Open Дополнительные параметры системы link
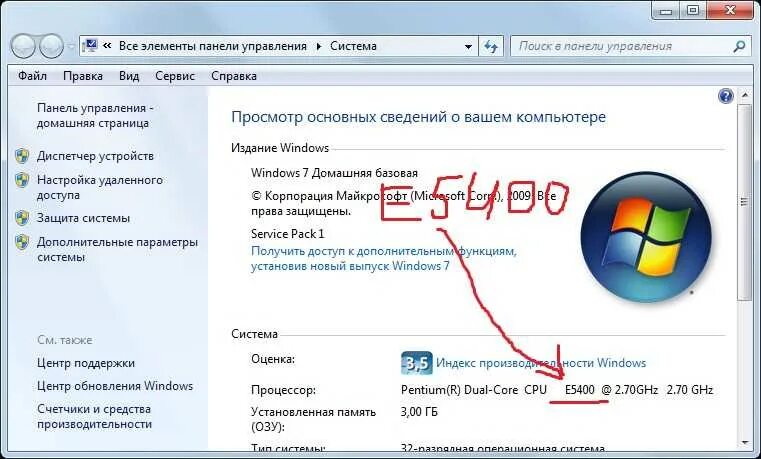 point(117,249)
